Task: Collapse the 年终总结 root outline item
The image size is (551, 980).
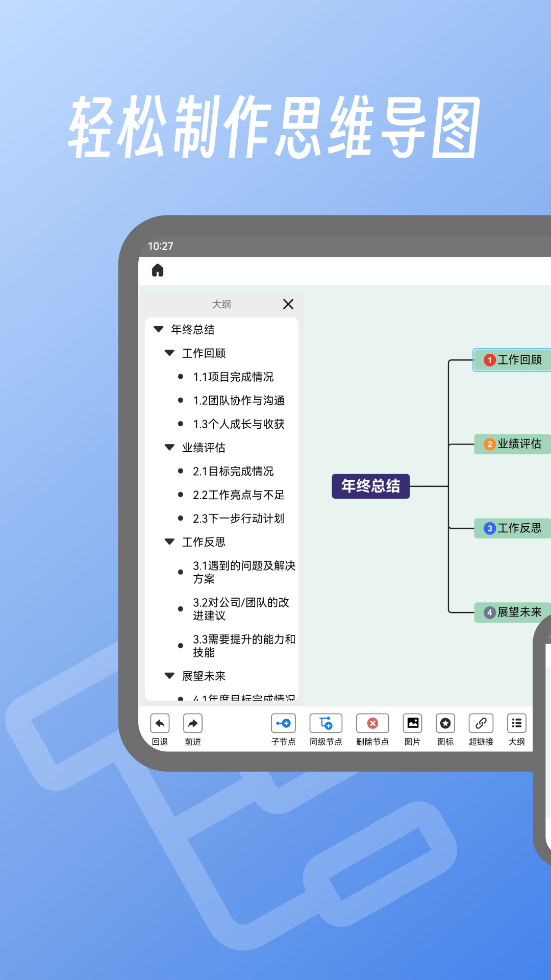Action: [x=159, y=330]
